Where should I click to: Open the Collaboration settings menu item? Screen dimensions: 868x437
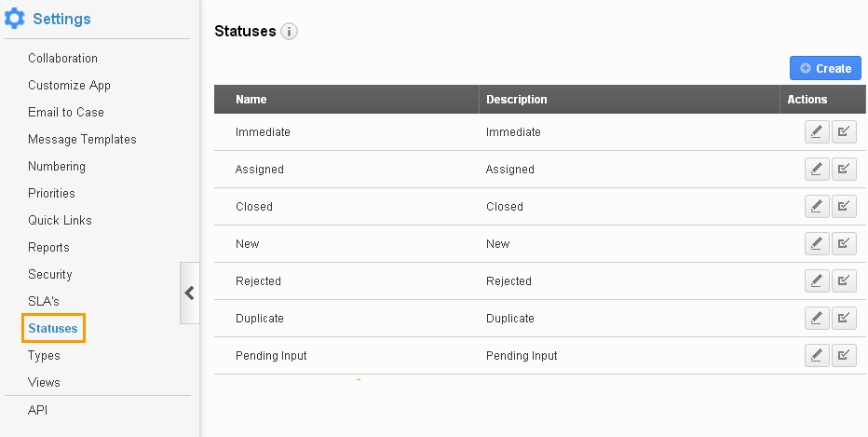coord(62,58)
